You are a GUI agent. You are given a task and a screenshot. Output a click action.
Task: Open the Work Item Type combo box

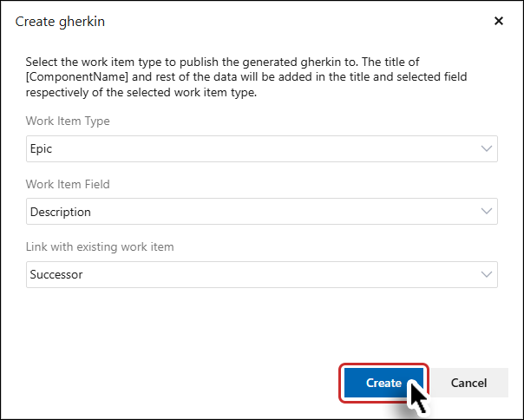(262, 148)
